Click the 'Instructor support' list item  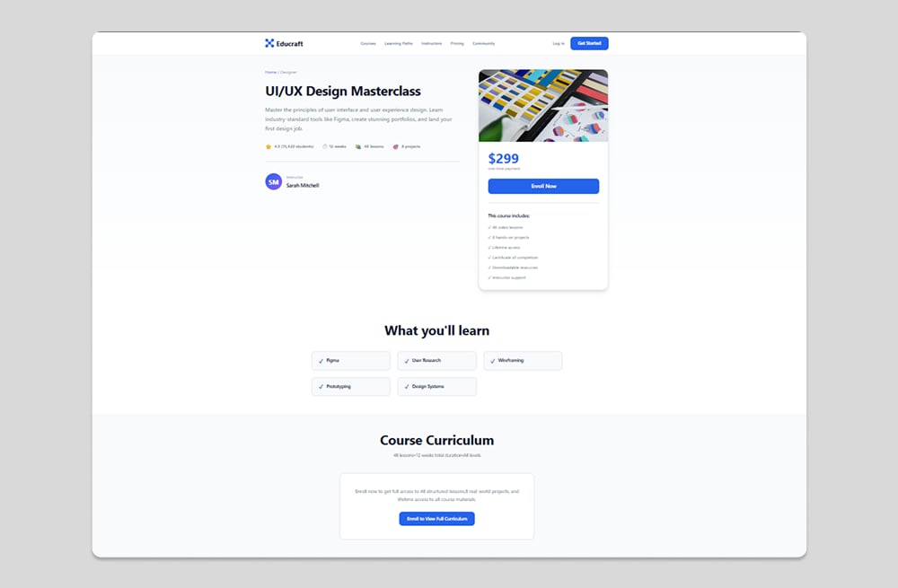pyautogui.click(x=506, y=277)
